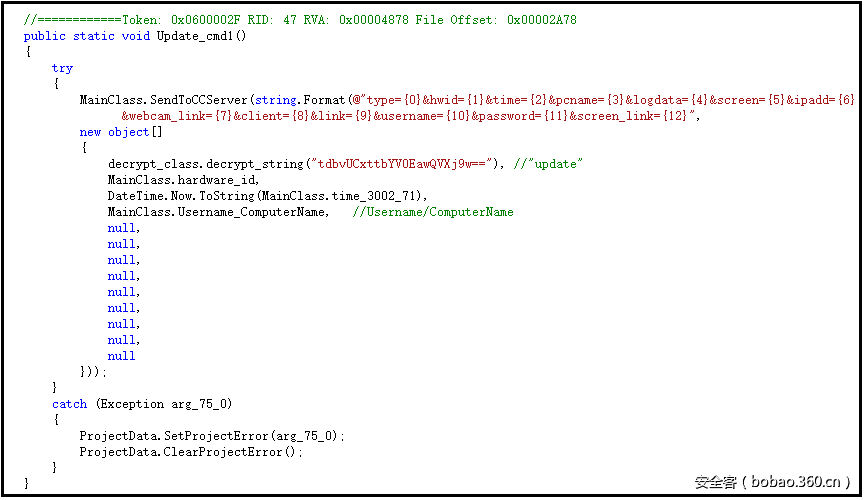The image size is (865, 500).
Task: Click ProjectData.SetProjectError line
Action: coord(212,437)
